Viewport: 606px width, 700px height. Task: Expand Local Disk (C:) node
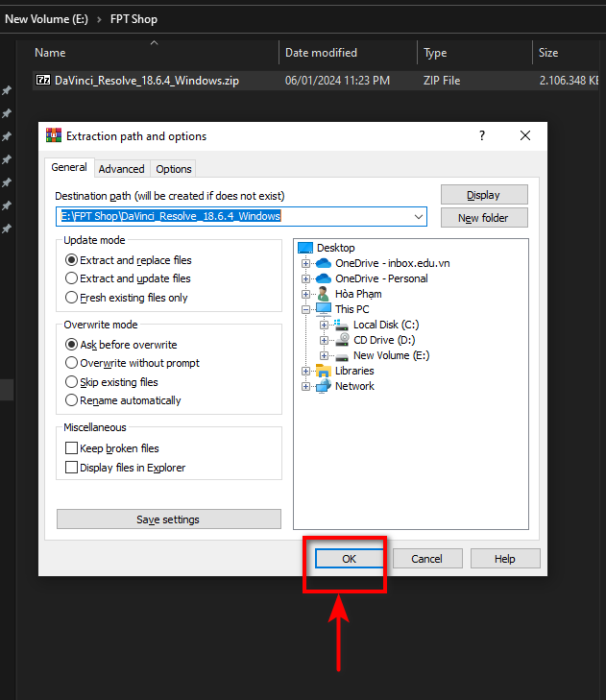click(325, 325)
